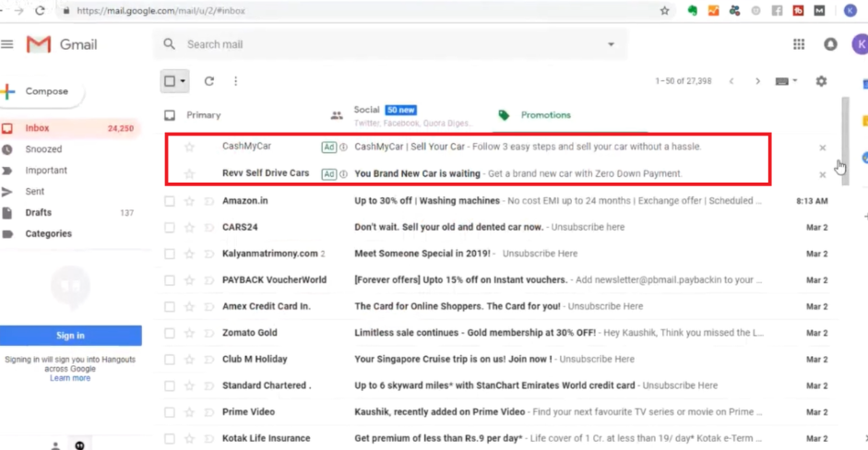Click the browser profile avatar
The width and height of the screenshot is (868, 450).
pyautogui.click(x=850, y=10)
